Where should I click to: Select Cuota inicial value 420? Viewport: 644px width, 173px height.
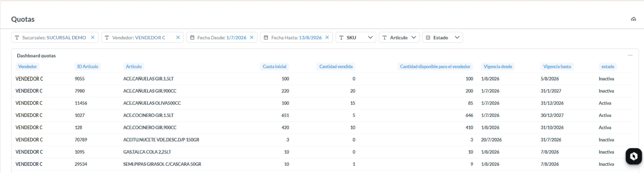tap(285, 128)
